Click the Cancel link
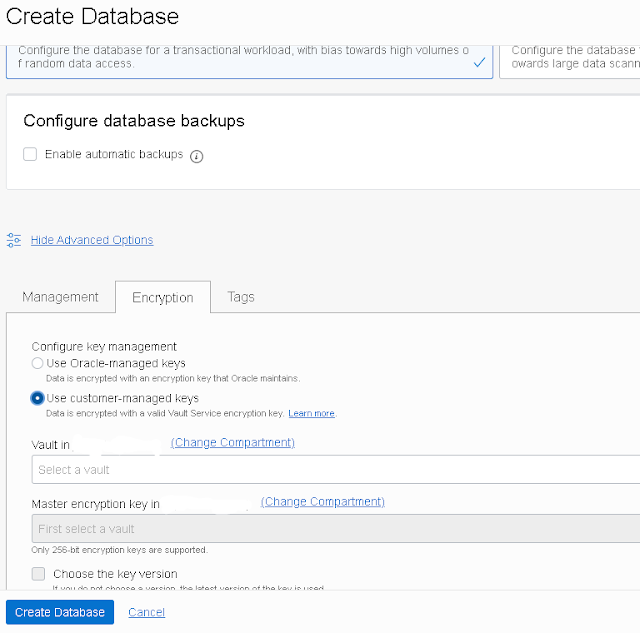Image resolution: width=640 pixels, height=633 pixels. coord(146,612)
